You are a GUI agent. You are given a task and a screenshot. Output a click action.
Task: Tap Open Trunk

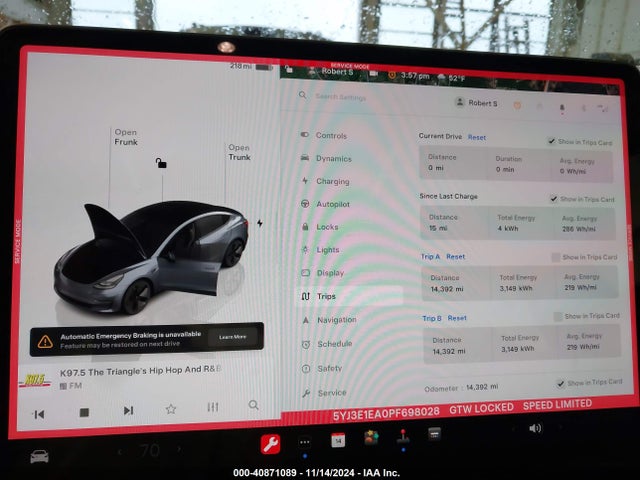pos(239,152)
